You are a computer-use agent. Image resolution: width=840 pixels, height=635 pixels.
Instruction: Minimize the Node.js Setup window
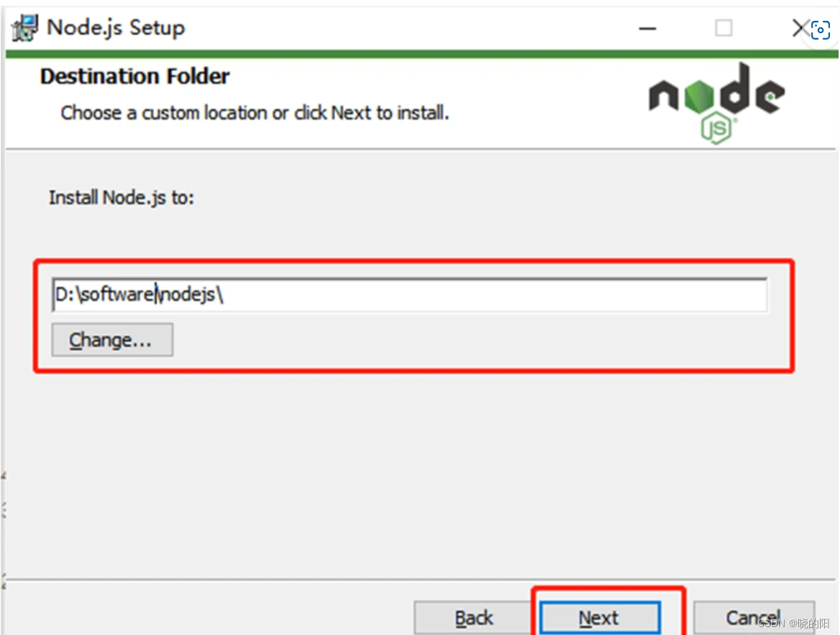coord(647,28)
